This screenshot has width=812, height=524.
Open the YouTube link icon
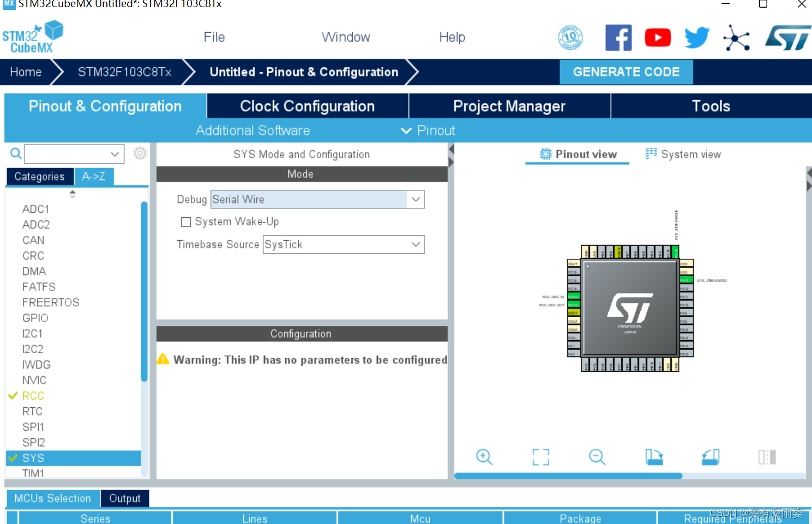[x=658, y=38]
